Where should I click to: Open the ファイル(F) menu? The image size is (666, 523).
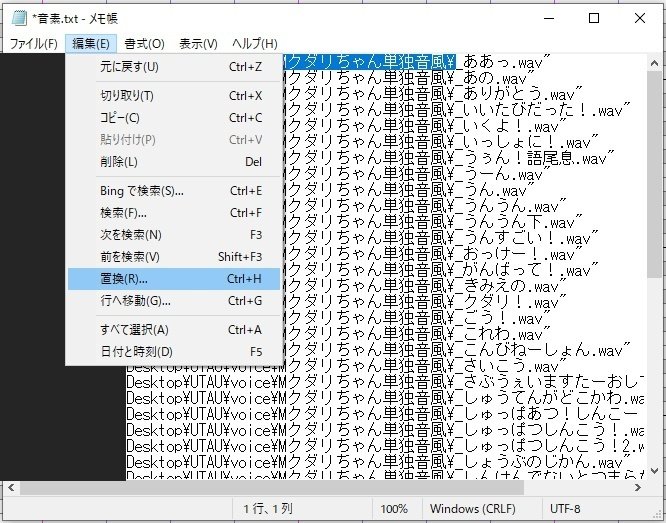[x=33, y=44]
